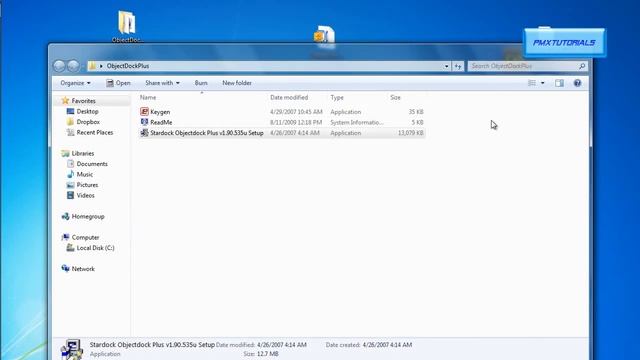Click the Libraries icon
The height and width of the screenshot is (360, 640).
(x=65, y=153)
